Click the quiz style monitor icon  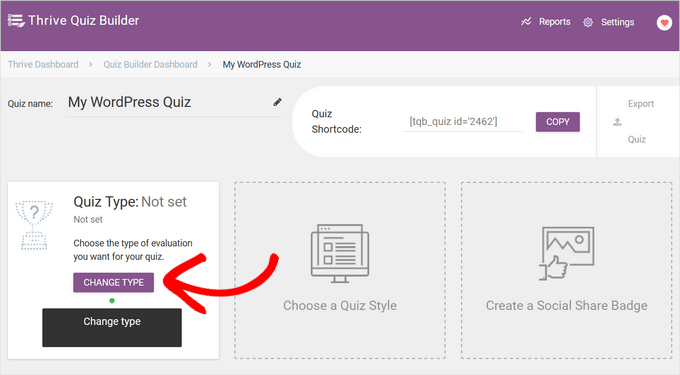(x=340, y=253)
